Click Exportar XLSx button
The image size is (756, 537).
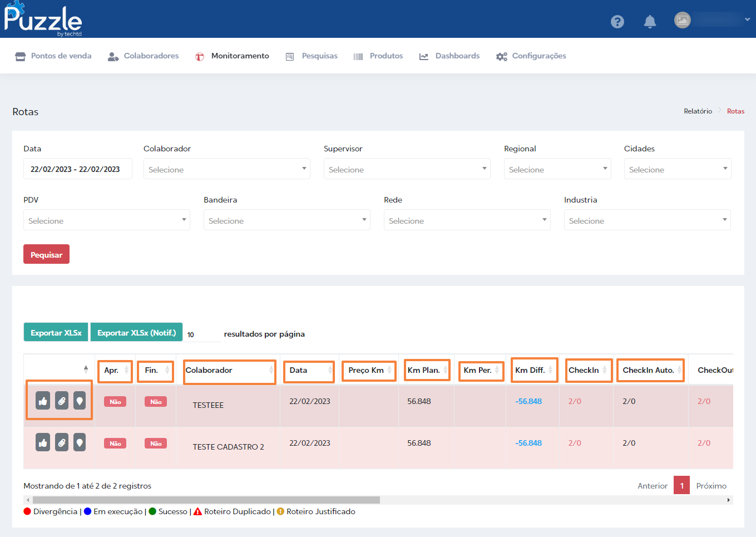56,332
